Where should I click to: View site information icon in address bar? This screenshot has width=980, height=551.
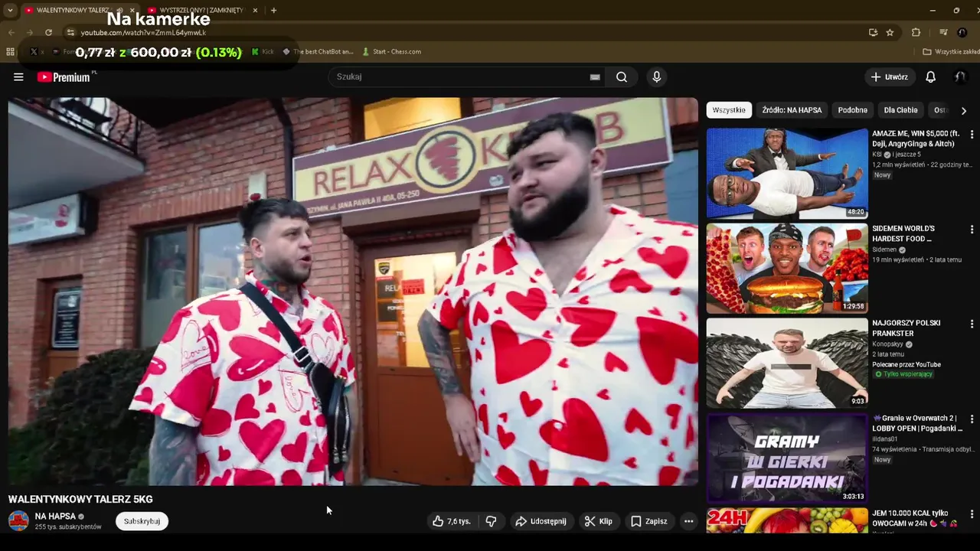coord(70,32)
